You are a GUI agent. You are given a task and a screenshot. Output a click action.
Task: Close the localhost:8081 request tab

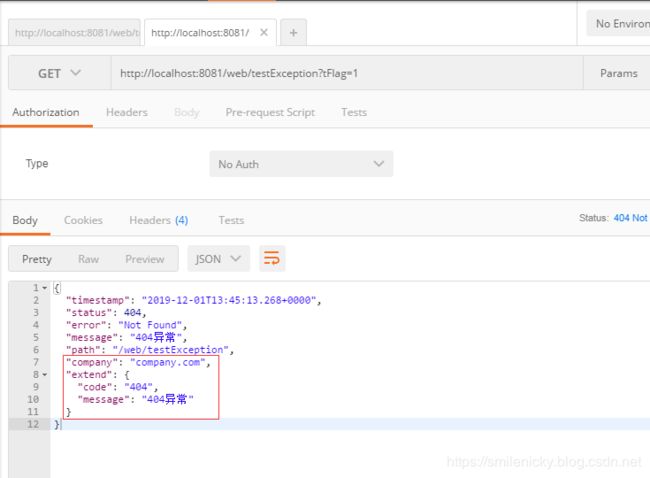(264, 32)
